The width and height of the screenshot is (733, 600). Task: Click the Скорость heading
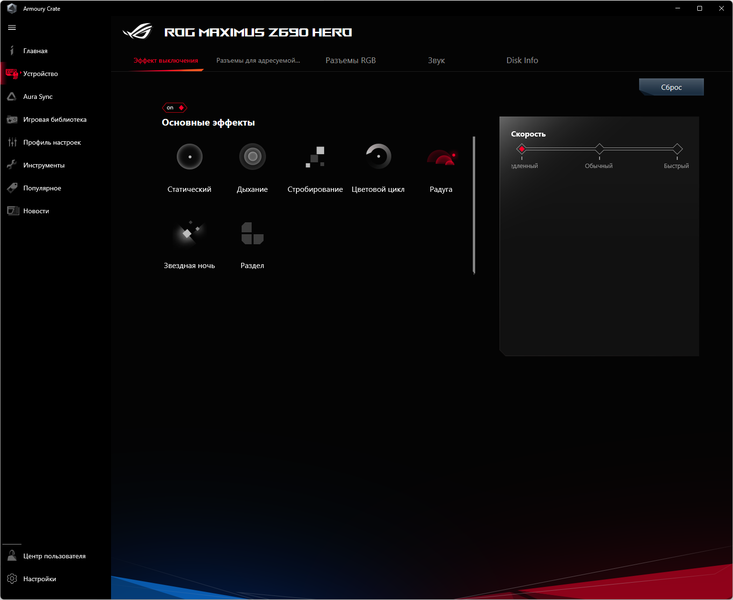click(528, 134)
